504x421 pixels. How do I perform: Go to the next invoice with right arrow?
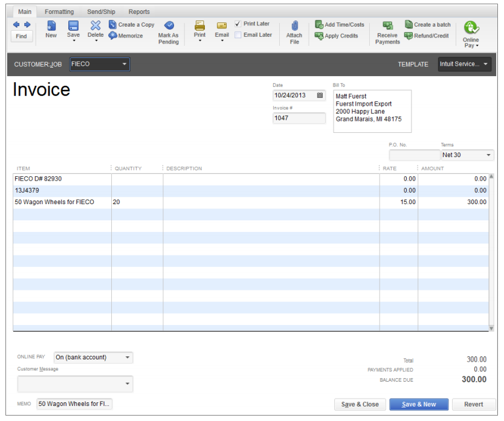coord(27,24)
